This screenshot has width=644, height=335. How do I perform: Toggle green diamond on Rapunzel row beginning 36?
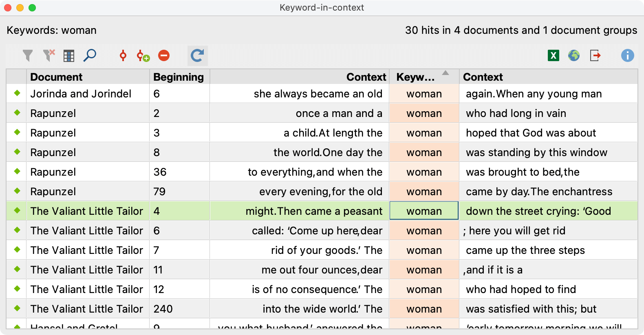tap(17, 172)
